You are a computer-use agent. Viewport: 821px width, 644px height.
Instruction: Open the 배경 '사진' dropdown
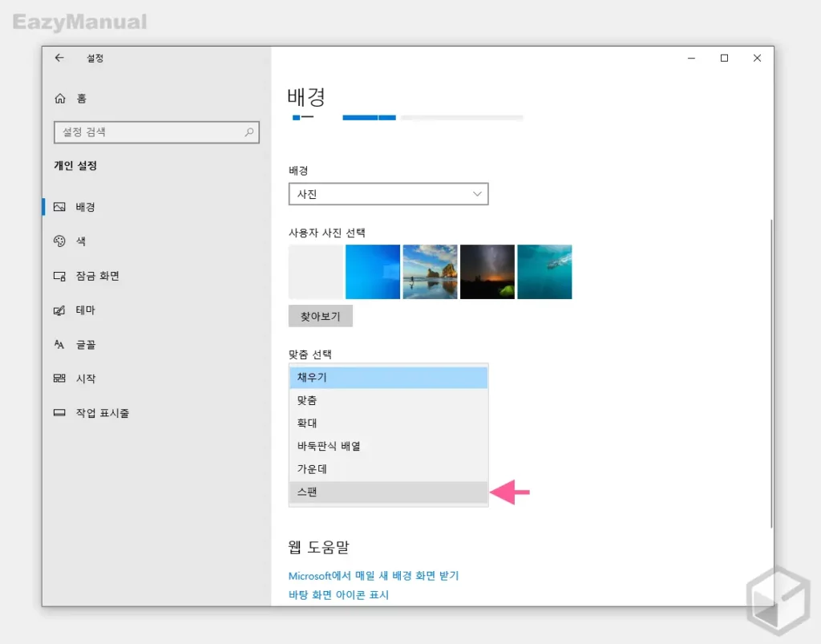388,194
